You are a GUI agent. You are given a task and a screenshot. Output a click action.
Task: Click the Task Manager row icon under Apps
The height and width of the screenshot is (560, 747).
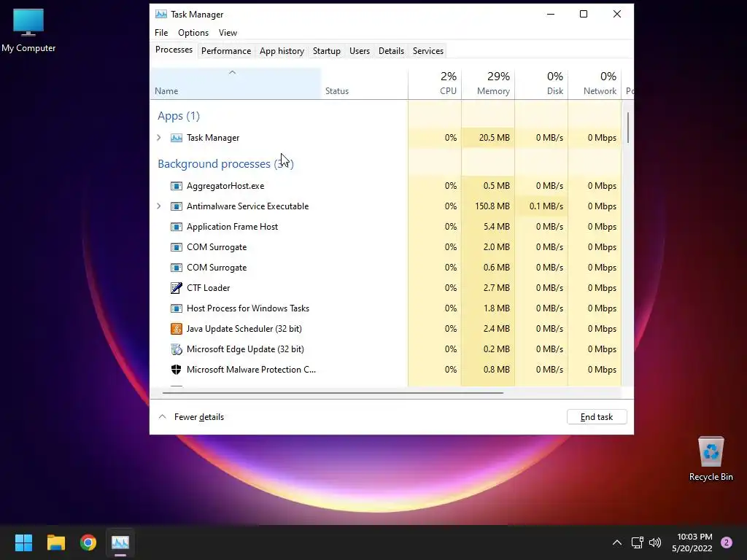click(177, 138)
